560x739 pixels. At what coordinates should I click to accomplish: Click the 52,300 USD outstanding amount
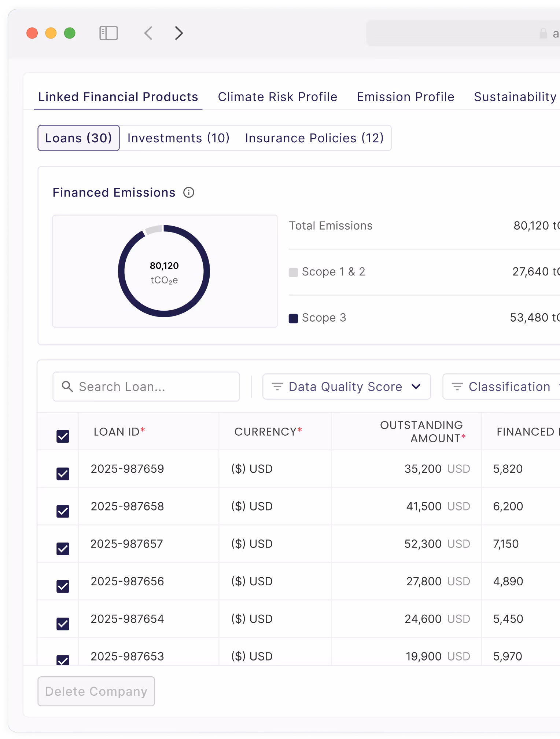(437, 544)
